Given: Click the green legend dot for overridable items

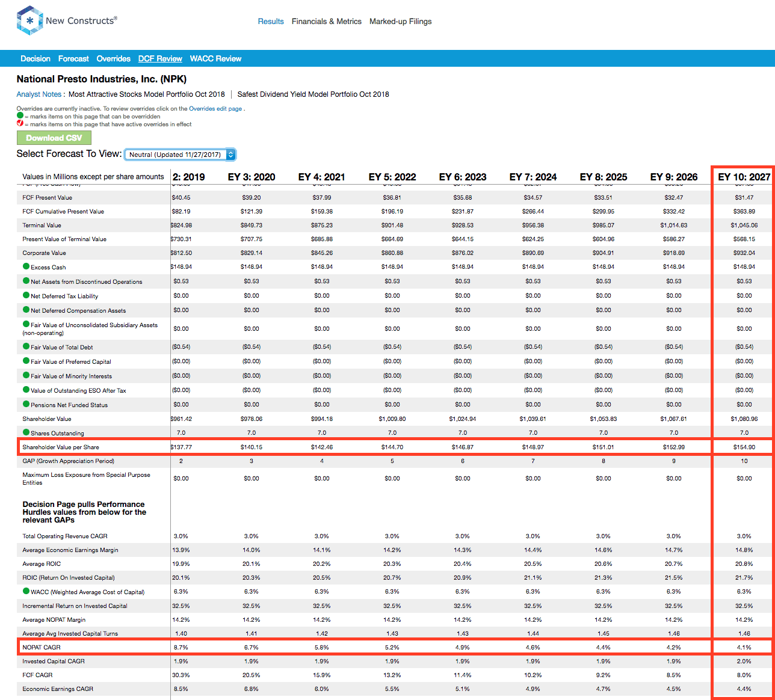Looking at the screenshot, I should [x=20, y=115].
